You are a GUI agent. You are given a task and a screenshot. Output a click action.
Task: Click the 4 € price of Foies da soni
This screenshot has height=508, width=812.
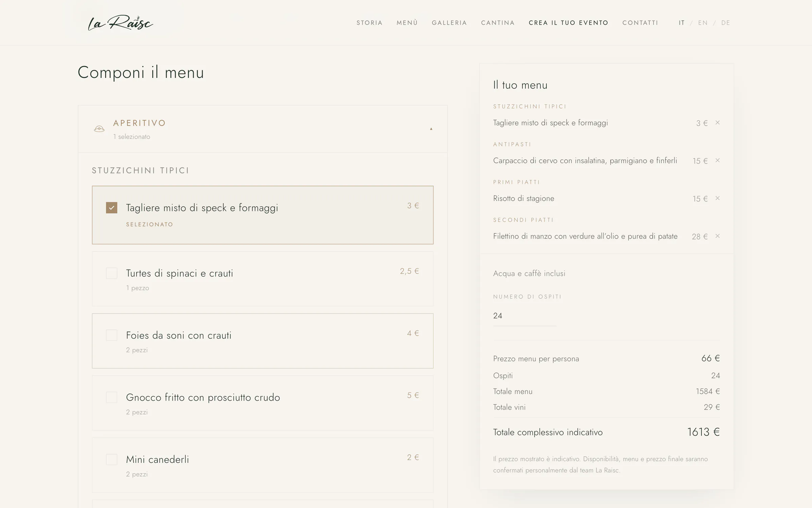(413, 333)
